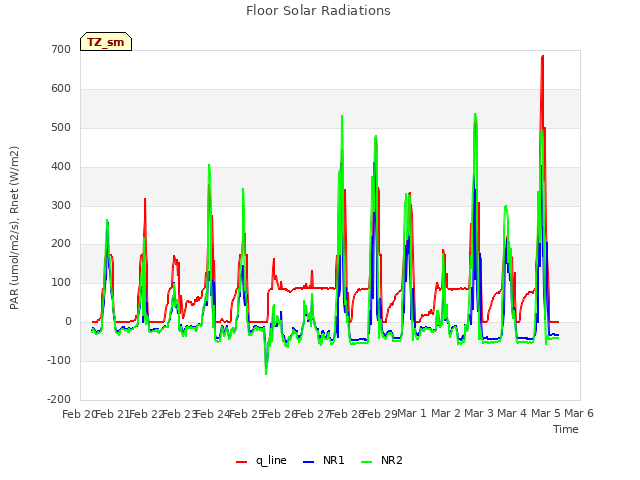Click the -200 y-axis tick label
Viewport: 640px width, 480px height.
[x=59, y=399]
